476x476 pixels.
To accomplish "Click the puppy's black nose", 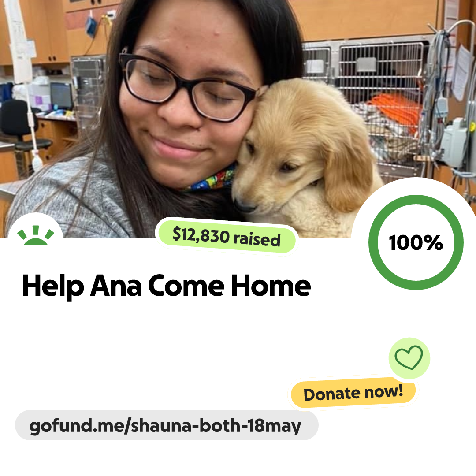I will coord(244,205).
